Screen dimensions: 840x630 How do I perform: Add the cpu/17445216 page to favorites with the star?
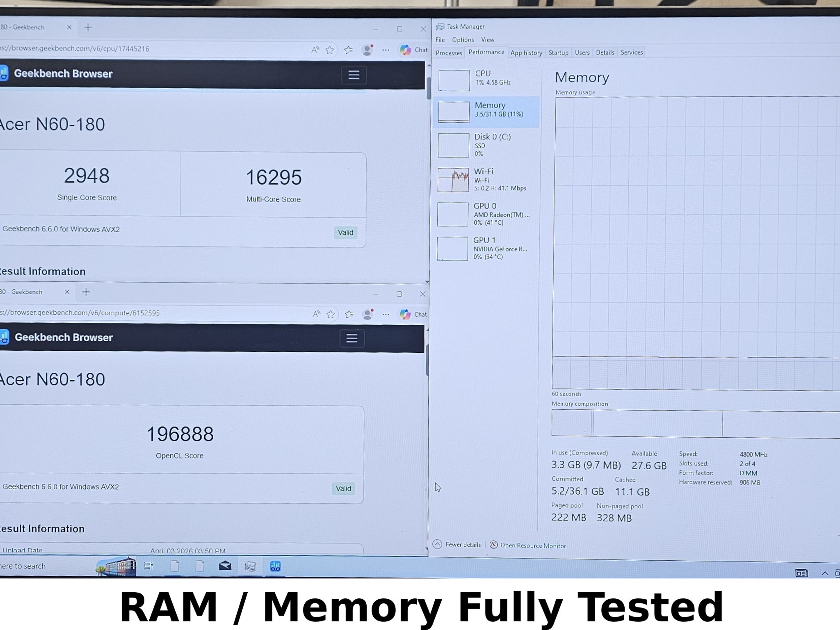[x=330, y=50]
